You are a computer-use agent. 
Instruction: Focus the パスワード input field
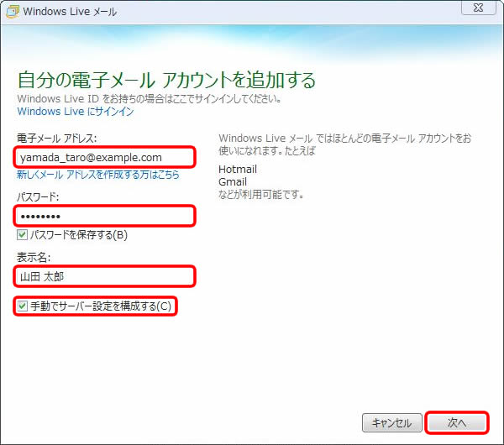pos(105,217)
